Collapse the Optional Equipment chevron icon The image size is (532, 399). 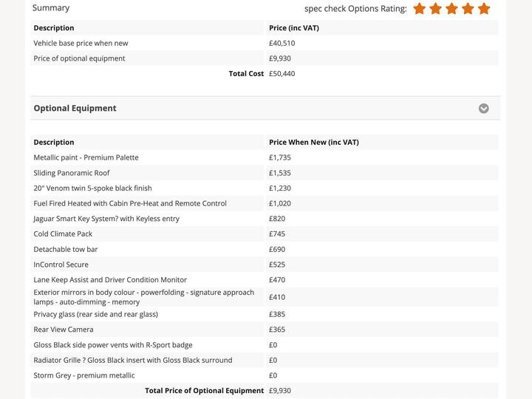point(483,108)
